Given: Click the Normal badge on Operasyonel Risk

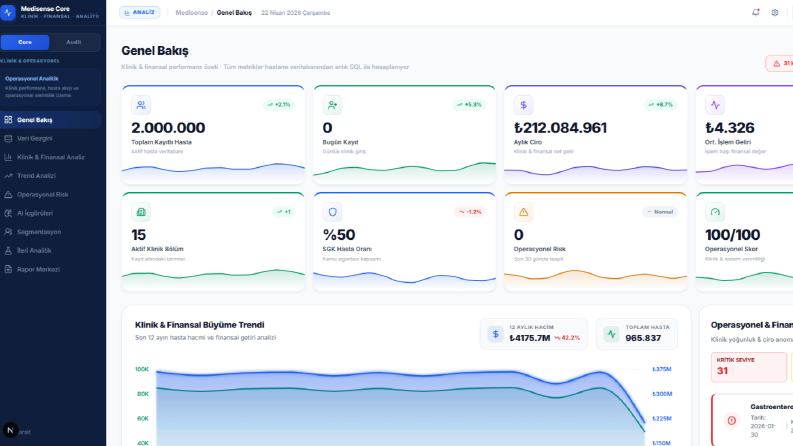Looking at the screenshot, I should click(x=660, y=212).
